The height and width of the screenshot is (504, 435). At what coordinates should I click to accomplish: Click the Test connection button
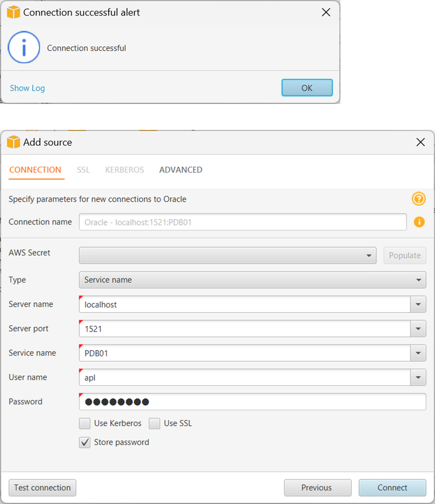coord(42,488)
